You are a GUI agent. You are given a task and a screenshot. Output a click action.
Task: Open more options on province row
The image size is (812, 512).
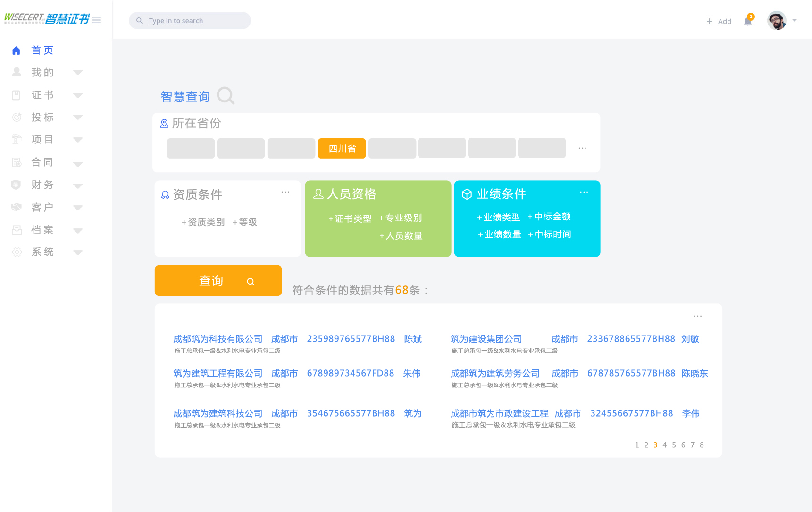[x=583, y=148]
